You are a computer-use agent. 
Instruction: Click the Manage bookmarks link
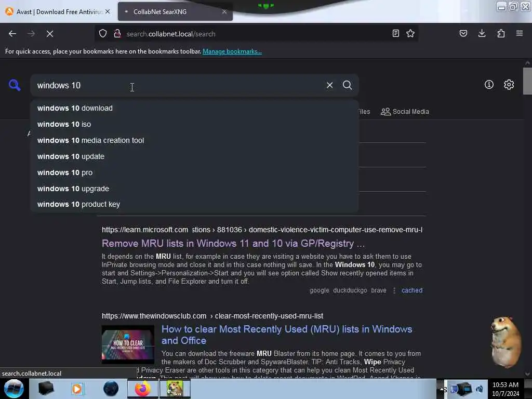point(232,51)
